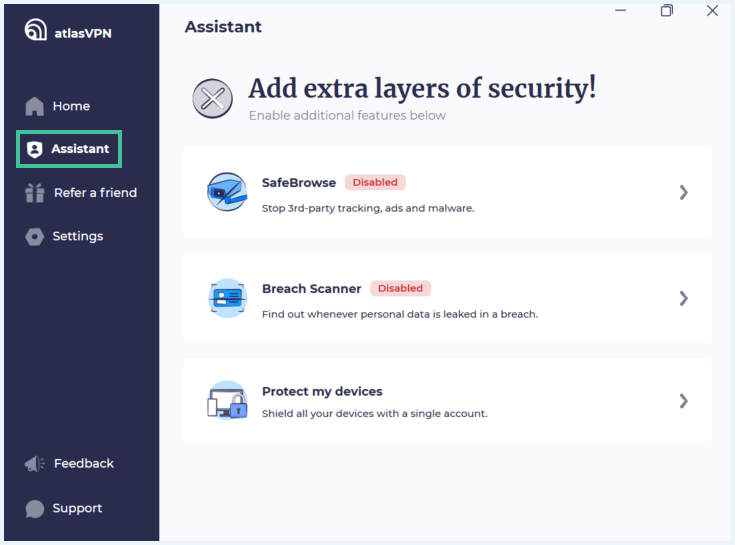The width and height of the screenshot is (735, 545).
Task: Click the gray X status icon by the headline
Action: click(x=212, y=98)
